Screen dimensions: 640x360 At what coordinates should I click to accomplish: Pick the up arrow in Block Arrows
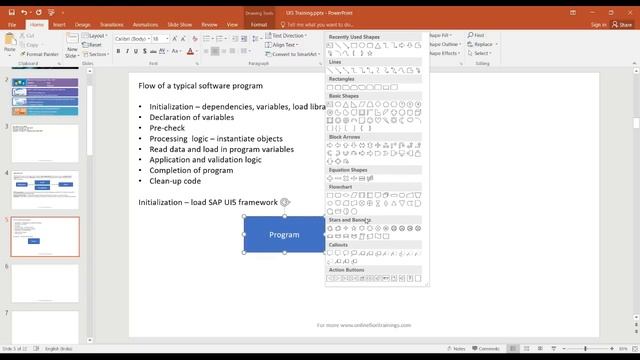(x=346, y=145)
